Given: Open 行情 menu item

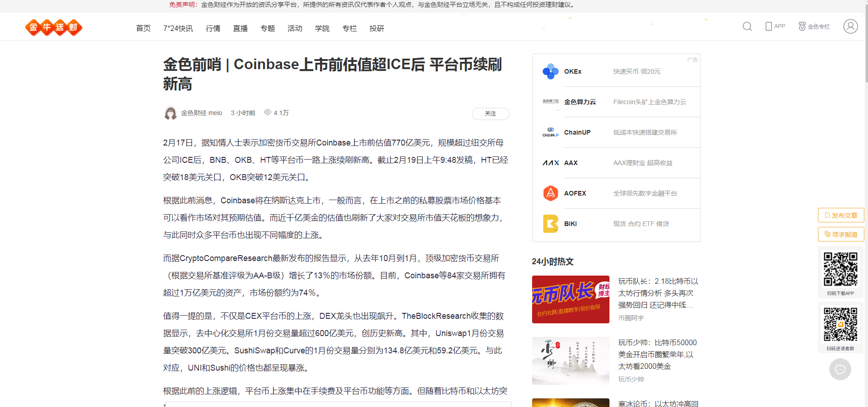Looking at the screenshot, I should [x=213, y=28].
